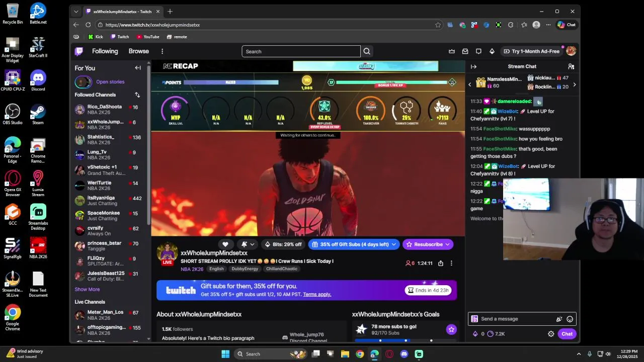Open File Explorer from taskbar
This screenshot has width=644, height=362.
[x=345, y=354]
